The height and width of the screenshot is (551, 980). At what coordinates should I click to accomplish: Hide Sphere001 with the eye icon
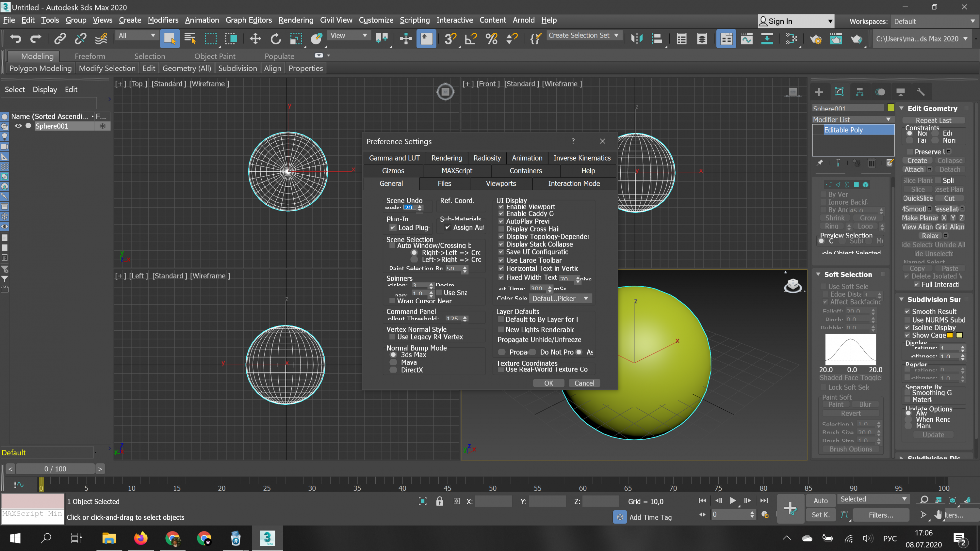pos(18,126)
